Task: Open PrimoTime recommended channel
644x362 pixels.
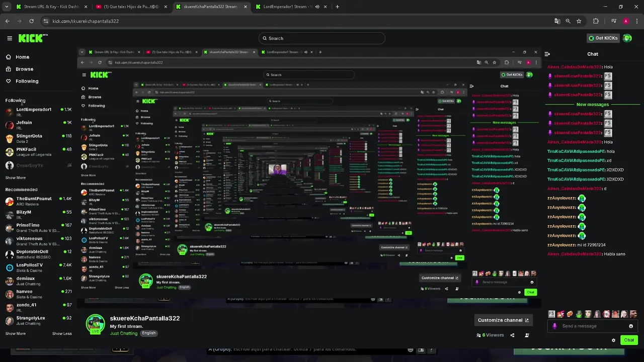Action: point(39,227)
